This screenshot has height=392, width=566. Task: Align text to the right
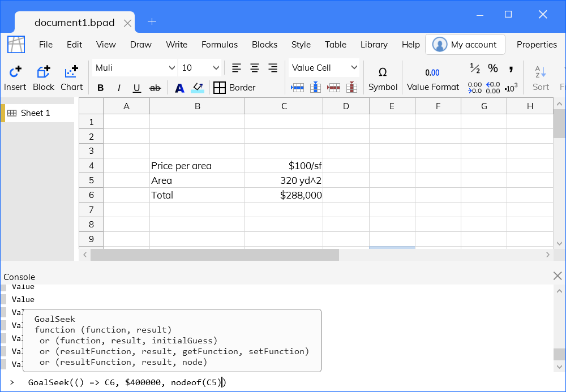[273, 68]
